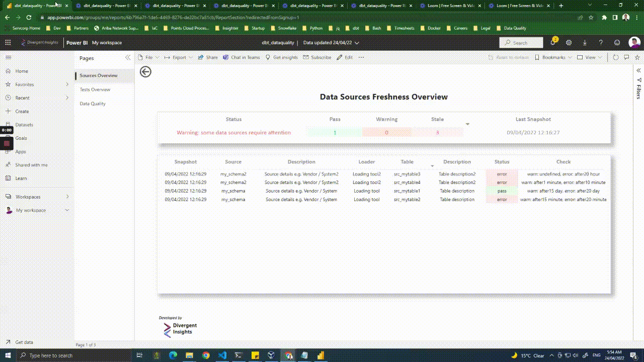
Task: Click the Share icon in the report toolbar
Action: pyautogui.click(x=207, y=57)
